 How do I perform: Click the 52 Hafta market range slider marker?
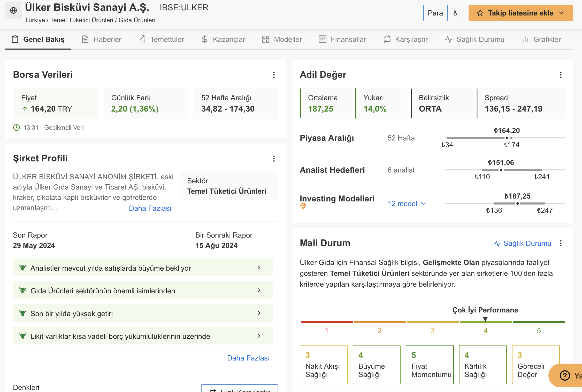pos(507,138)
